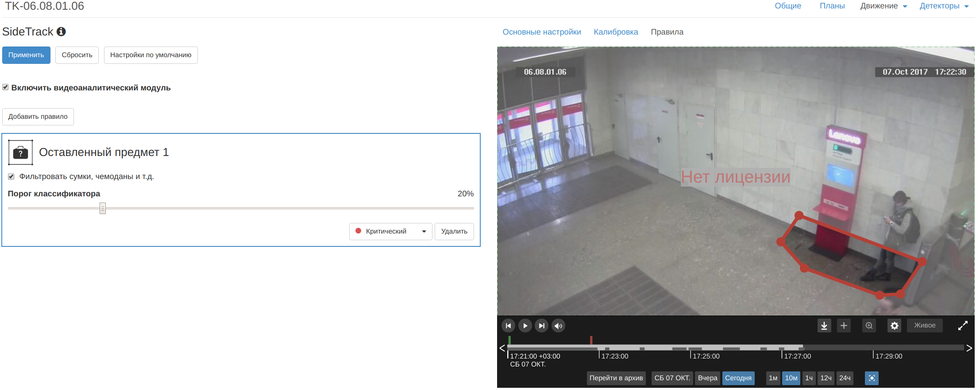This screenshot has width=980, height=390.
Task: Switch to Калибровка tab
Action: pos(616,32)
